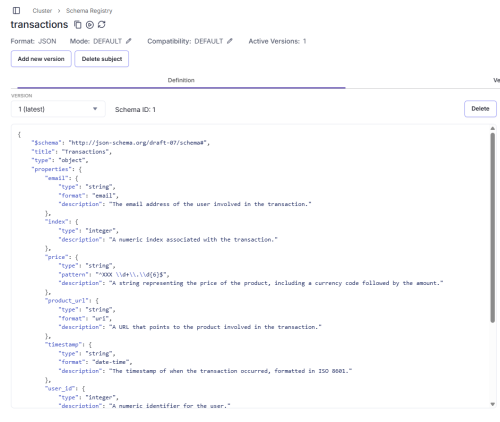Screen dimensions: 500x422
Task: Click inside the JSON schema definition area
Action: point(250,267)
